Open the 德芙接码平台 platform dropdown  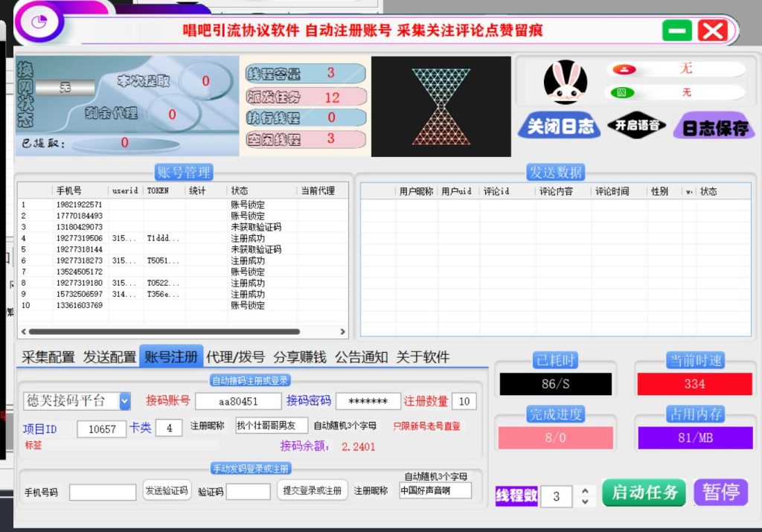tap(124, 401)
